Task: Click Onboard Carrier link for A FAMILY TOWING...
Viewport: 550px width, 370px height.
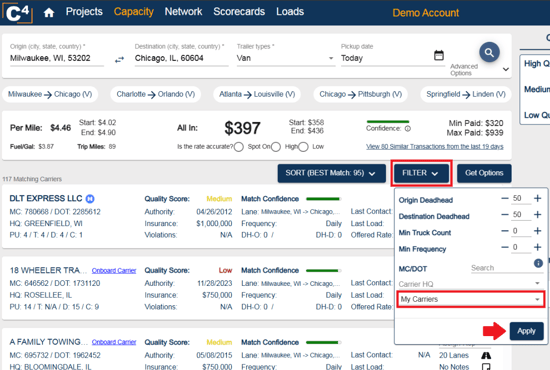Action: (x=114, y=342)
